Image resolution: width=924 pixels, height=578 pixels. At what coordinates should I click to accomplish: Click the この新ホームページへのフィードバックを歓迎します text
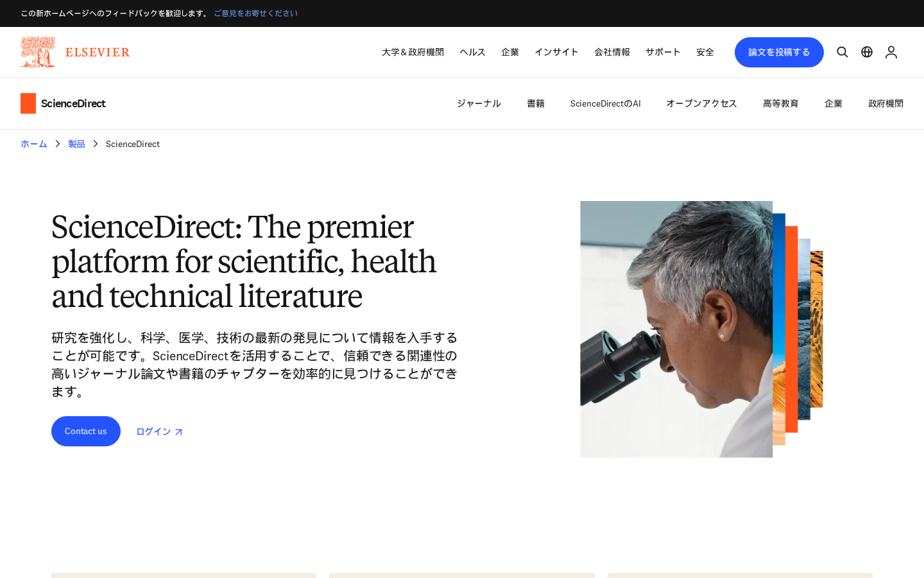(115, 13)
